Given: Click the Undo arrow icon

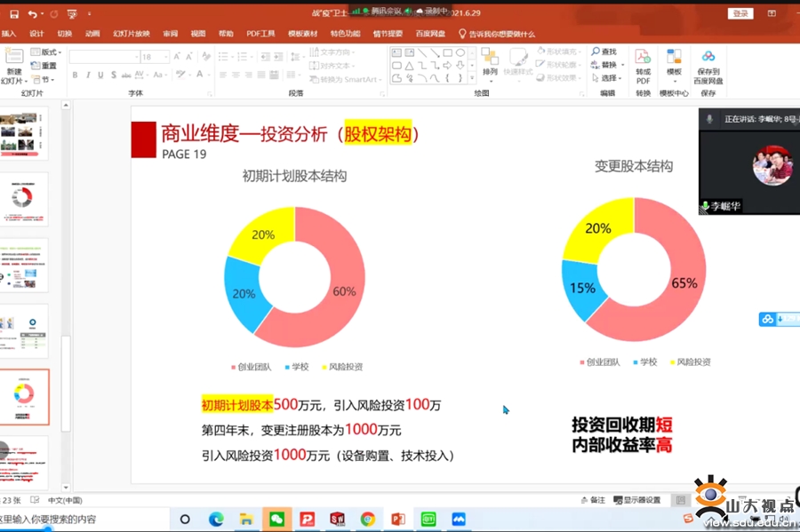Looking at the screenshot, I should [x=32, y=14].
